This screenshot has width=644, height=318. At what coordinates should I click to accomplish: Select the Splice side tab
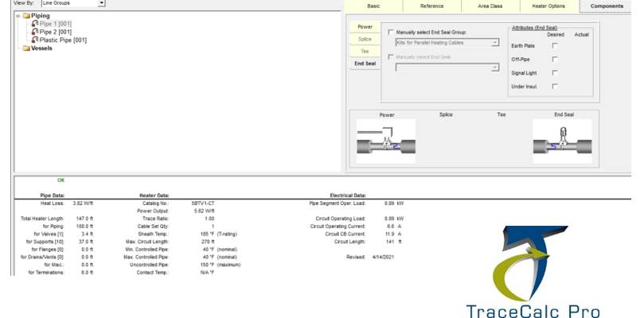click(x=365, y=38)
